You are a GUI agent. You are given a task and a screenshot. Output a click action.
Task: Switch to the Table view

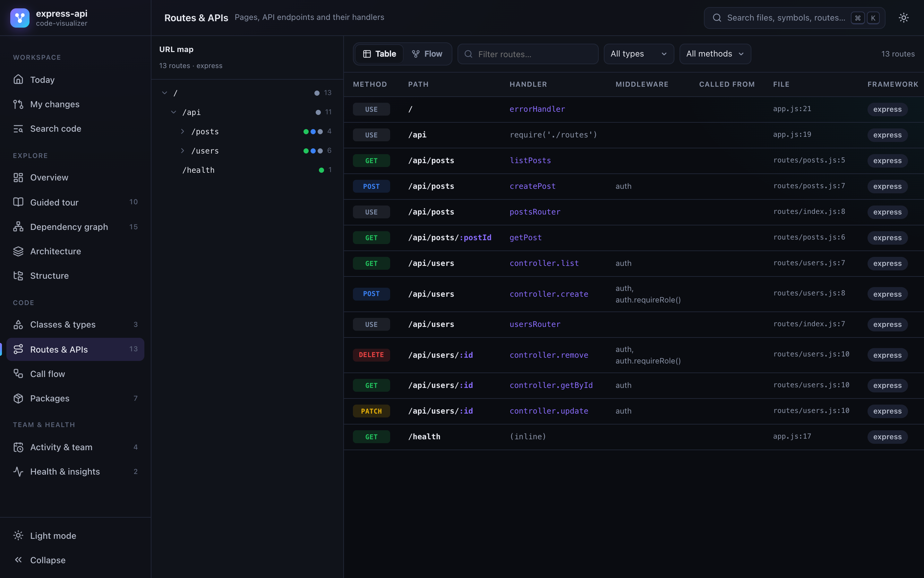pyautogui.click(x=379, y=54)
